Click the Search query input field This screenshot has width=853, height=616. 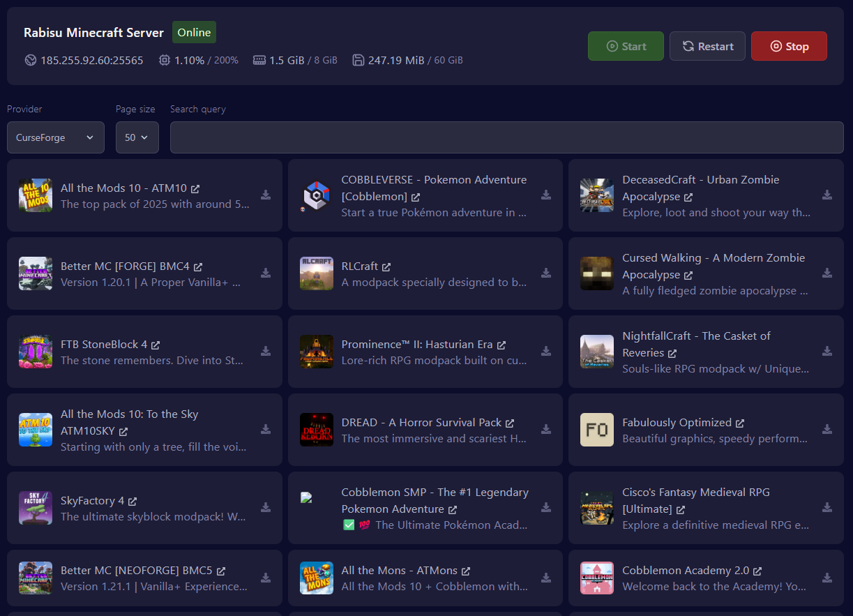pyautogui.click(x=508, y=137)
